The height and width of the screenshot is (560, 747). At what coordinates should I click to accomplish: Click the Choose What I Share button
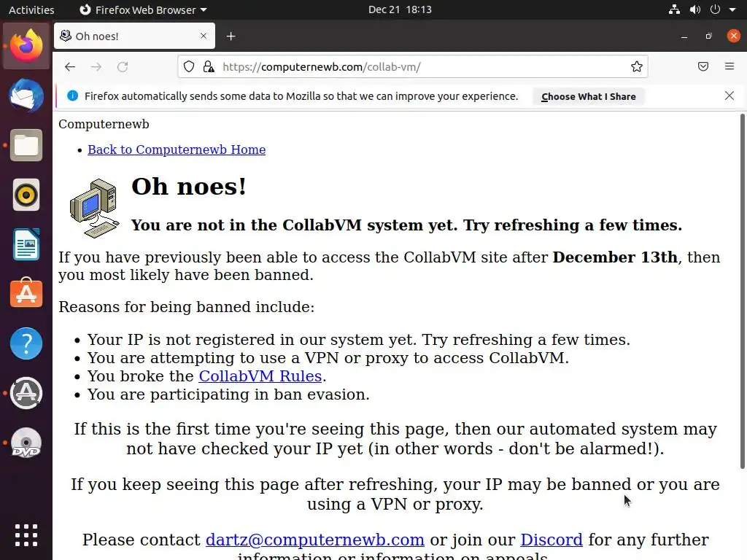589,96
